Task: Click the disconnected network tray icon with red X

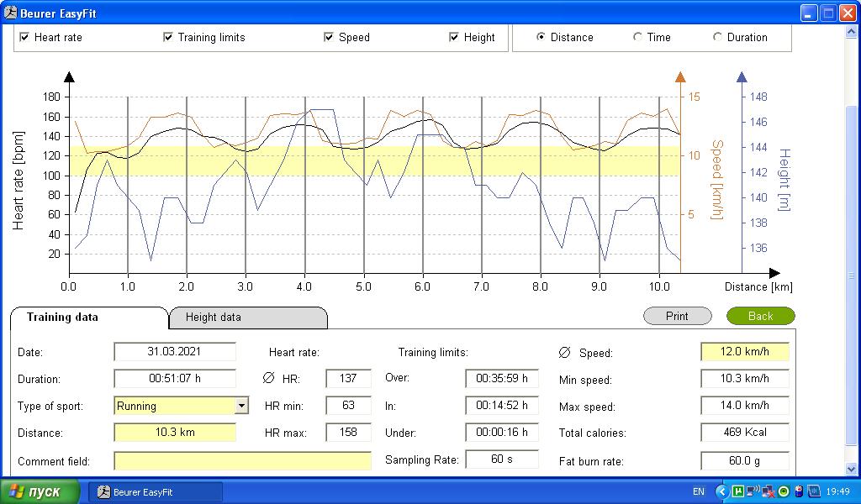Action: [x=769, y=491]
